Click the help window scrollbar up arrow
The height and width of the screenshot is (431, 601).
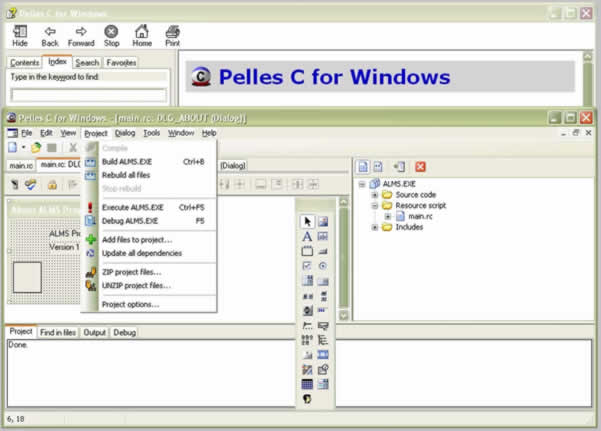(588, 56)
